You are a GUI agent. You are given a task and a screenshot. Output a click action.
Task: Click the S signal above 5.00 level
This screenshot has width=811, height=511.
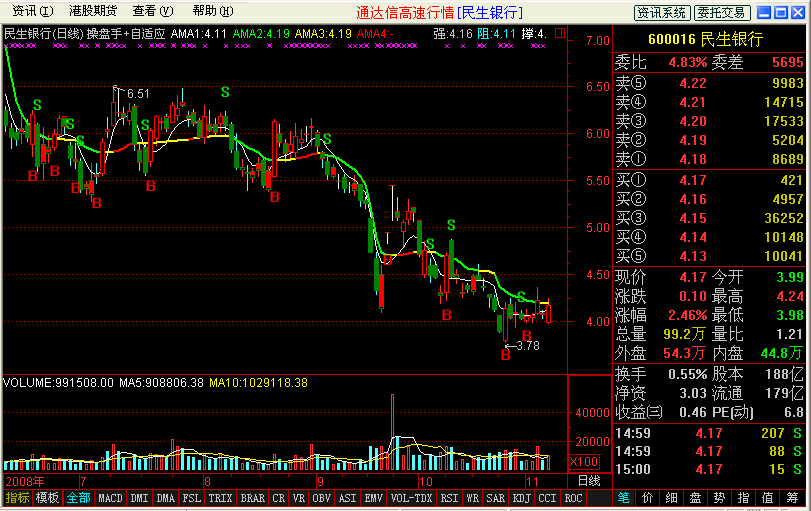pyautogui.click(x=451, y=225)
